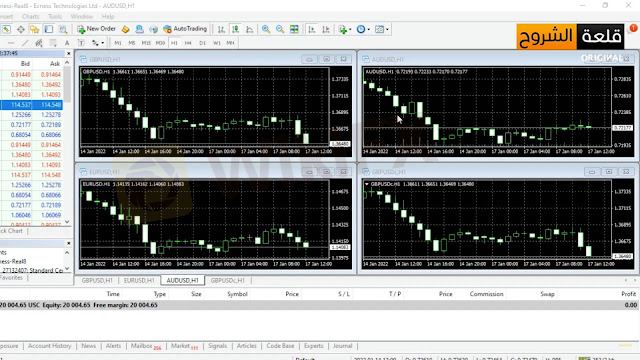Select the trendline drawing tool
Screen dimensions: 640x360
click(25, 43)
